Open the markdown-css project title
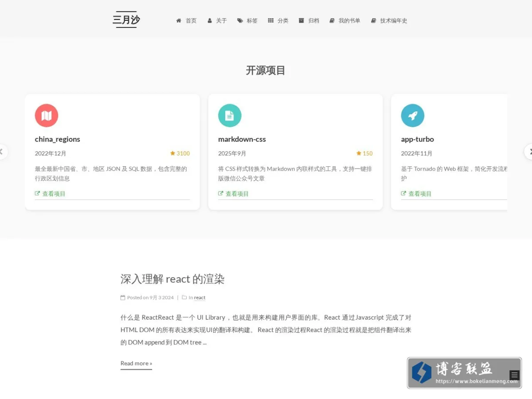Viewport: 532px width, 399px height. [x=242, y=139]
